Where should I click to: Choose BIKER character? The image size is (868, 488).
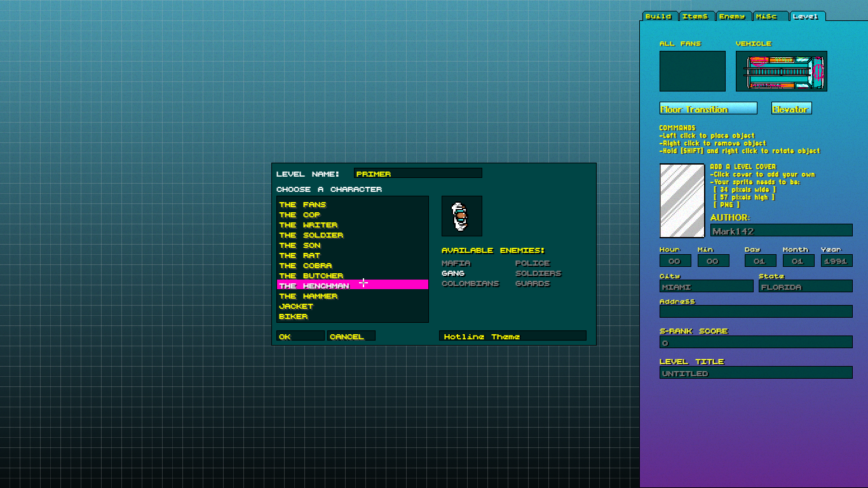(x=353, y=316)
